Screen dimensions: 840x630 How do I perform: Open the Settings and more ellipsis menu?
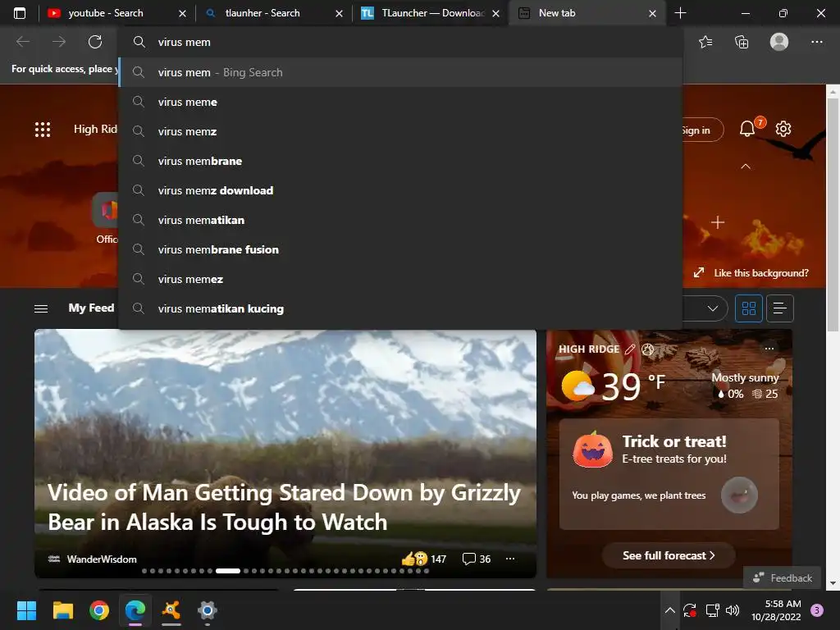coord(816,42)
